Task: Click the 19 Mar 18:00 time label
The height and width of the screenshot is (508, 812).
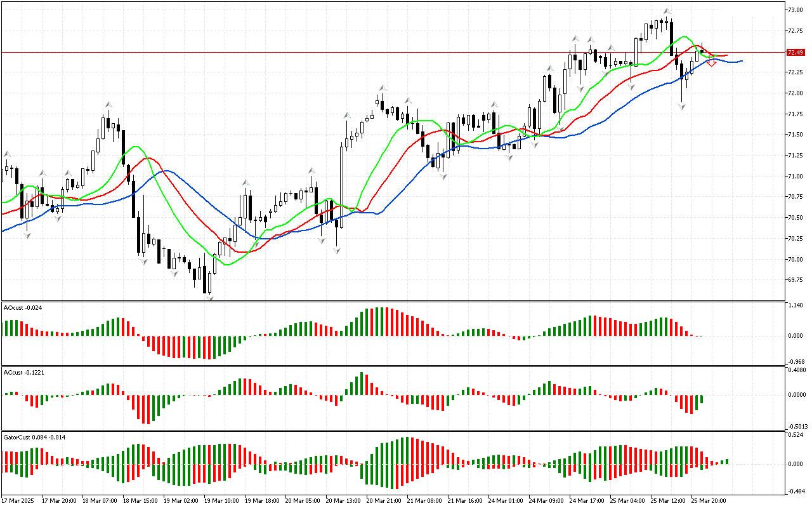Action: 263,500
